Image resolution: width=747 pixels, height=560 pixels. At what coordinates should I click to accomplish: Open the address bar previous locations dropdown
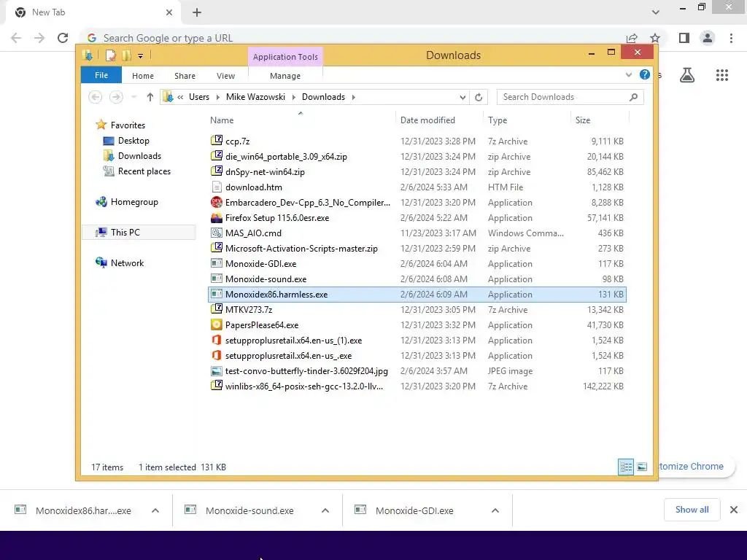pyautogui.click(x=462, y=97)
